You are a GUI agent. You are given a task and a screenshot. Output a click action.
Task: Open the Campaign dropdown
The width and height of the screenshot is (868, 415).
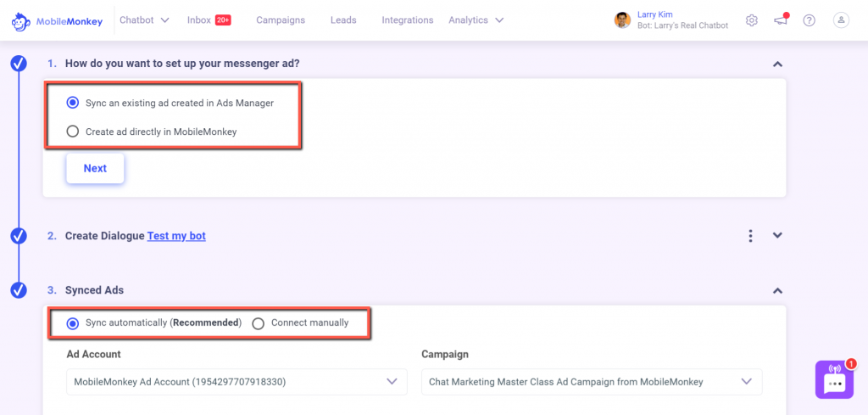coord(592,382)
